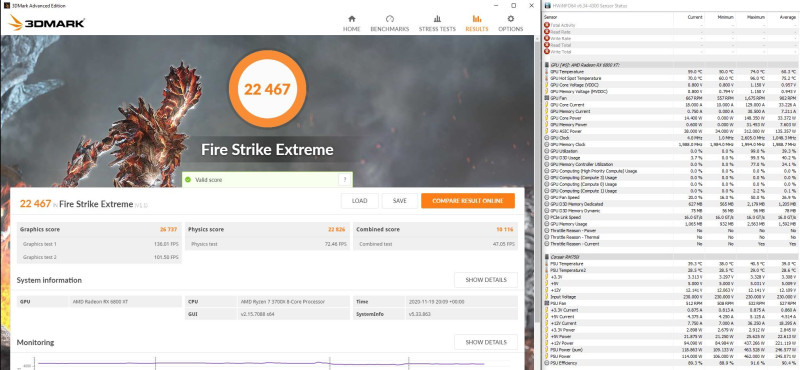Click the red disabled icon beside Read Rate
Viewport: 800px width, 370px height.
pos(547,32)
